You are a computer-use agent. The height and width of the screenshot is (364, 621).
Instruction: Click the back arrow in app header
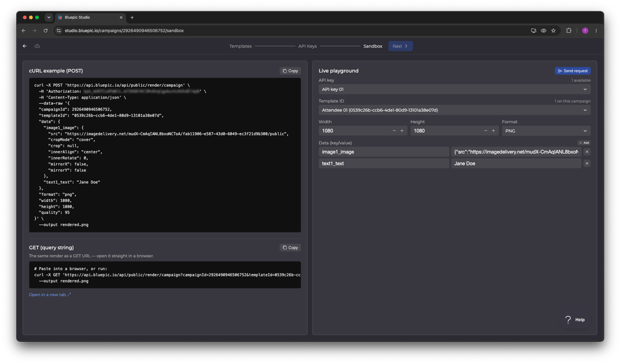[x=25, y=46]
